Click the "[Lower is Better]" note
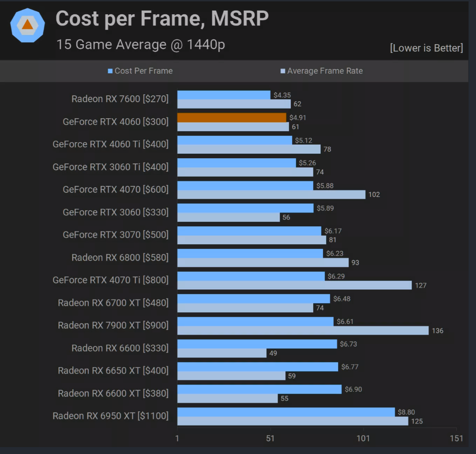 click(x=426, y=48)
